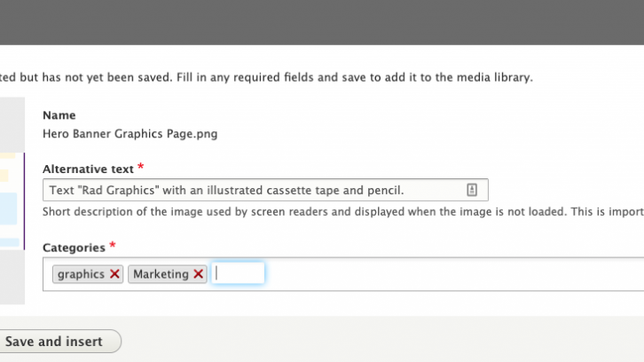This screenshot has width=644, height=362.
Task: Open the image preview thumbnail at left
Action: click(12, 201)
